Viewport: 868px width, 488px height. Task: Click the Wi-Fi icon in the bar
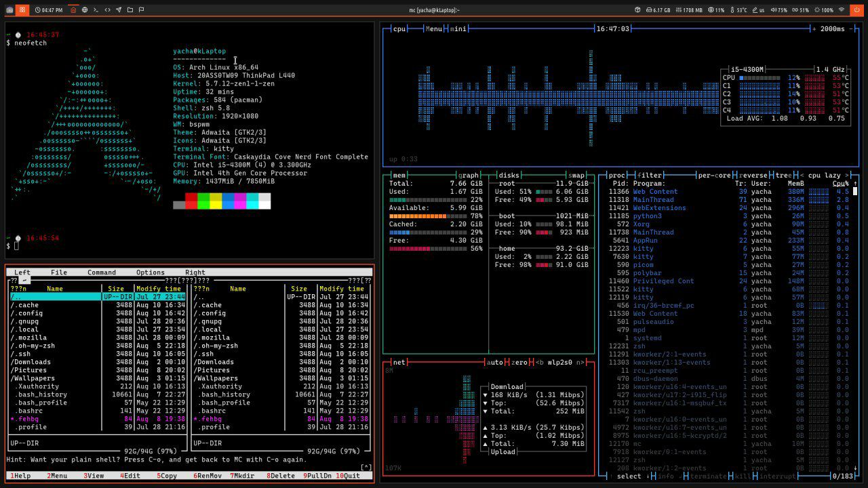pyautogui.click(x=842, y=10)
